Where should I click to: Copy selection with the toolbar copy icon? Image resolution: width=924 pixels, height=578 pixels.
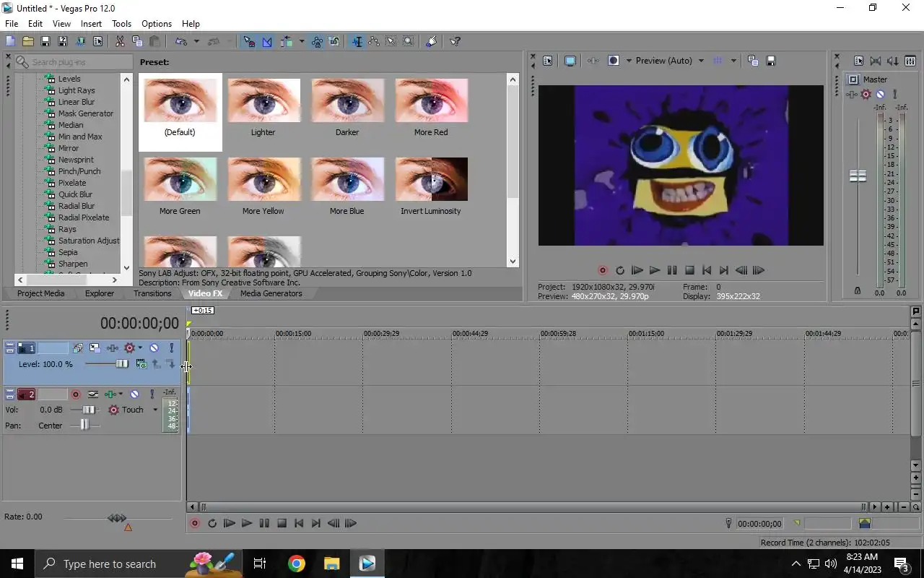coord(137,42)
